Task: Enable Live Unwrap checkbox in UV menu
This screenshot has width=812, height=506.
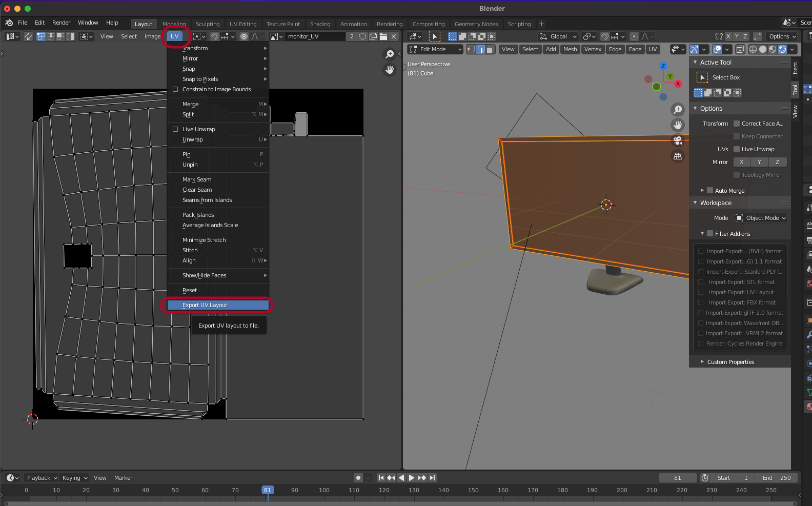Action: (175, 129)
